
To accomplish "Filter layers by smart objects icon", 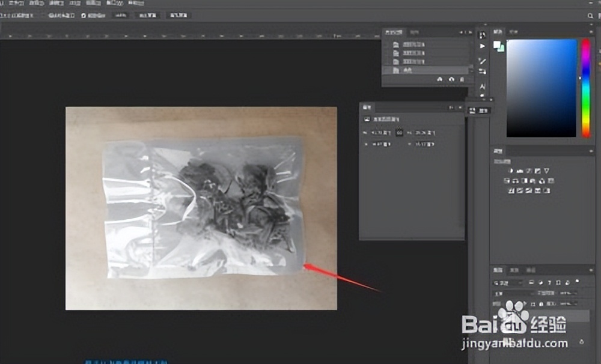I will (x=567, y=282).
